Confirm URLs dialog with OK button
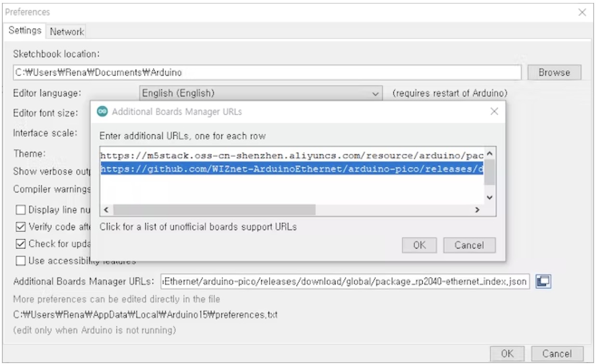The image size is (596, 364). pos(419,245)
